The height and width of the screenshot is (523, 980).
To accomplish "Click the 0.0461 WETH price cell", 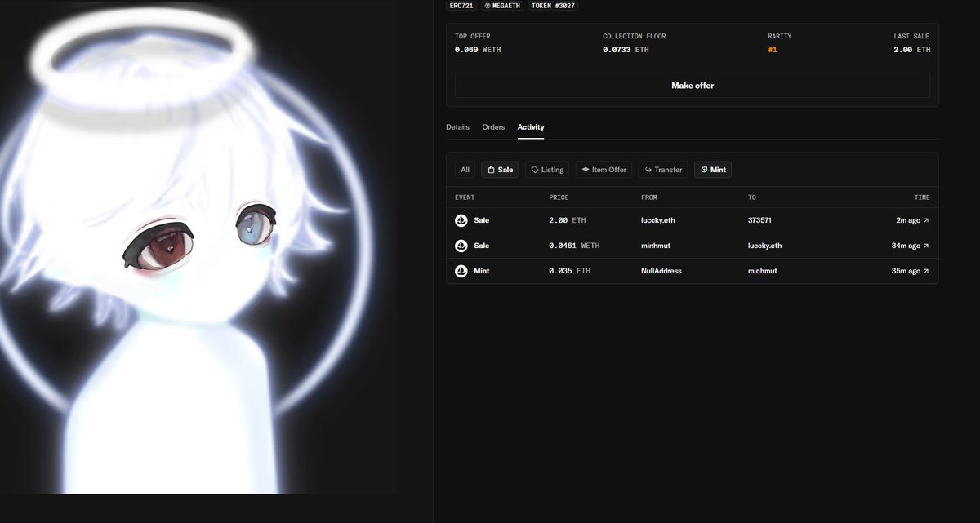I will tap(574, 246).
